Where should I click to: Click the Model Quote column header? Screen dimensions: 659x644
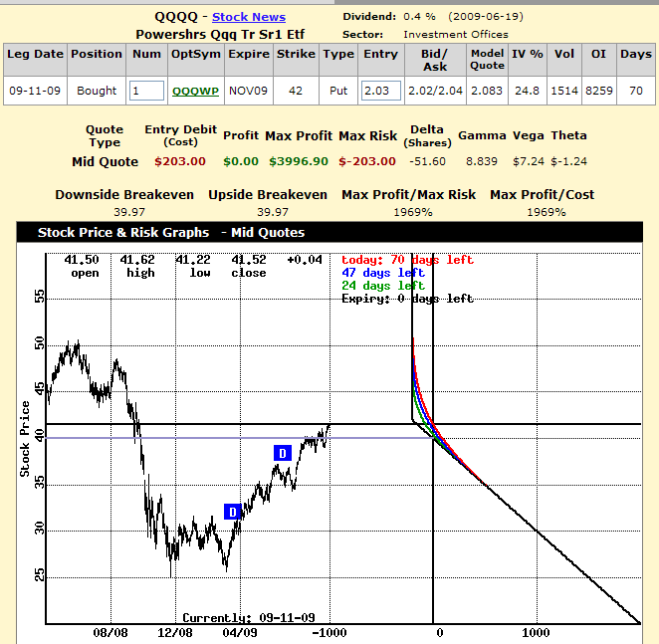pyautogui.click(x=487, y=60)
